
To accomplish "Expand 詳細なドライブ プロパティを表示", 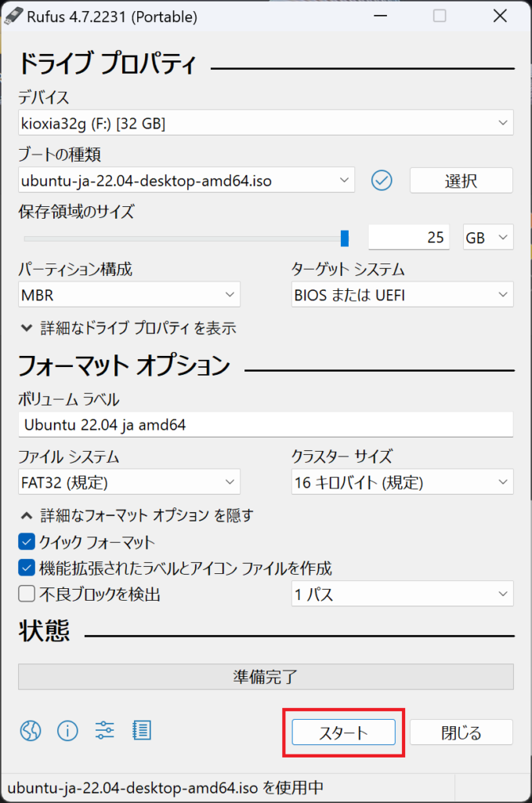I will tap(128, 328).
